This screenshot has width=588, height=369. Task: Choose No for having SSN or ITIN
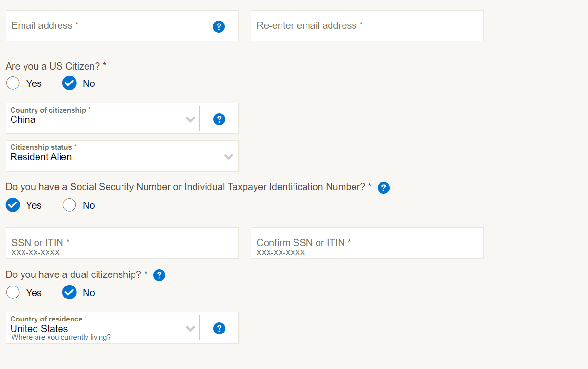[70, 205]
